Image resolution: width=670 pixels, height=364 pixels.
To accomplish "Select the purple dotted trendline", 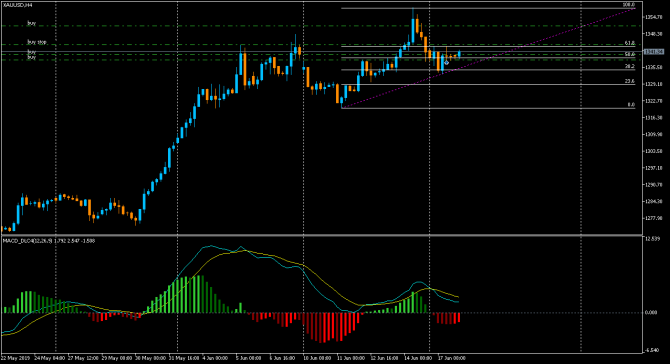I will [488, 58].
